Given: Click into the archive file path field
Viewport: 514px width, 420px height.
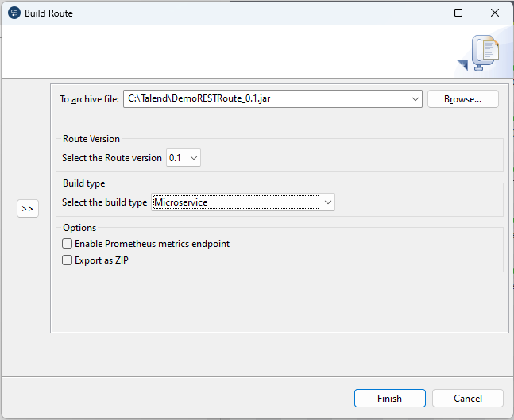Looking at the screenshot, I should [x=266, y=99].
